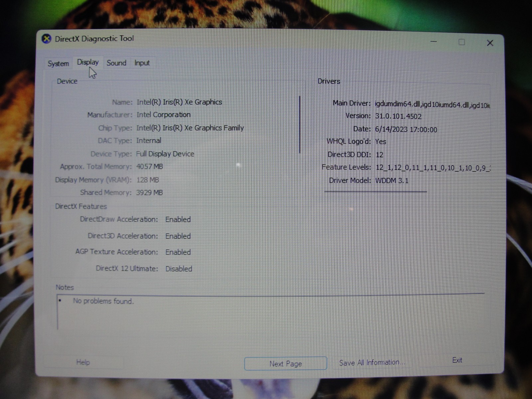
Task: Click the 'Notes' group heading
Action: (65, 287)
